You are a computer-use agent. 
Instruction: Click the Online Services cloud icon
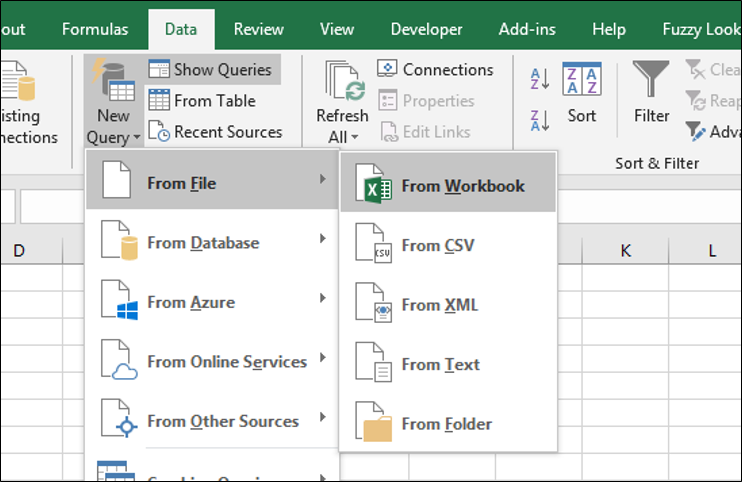(125, 372)
